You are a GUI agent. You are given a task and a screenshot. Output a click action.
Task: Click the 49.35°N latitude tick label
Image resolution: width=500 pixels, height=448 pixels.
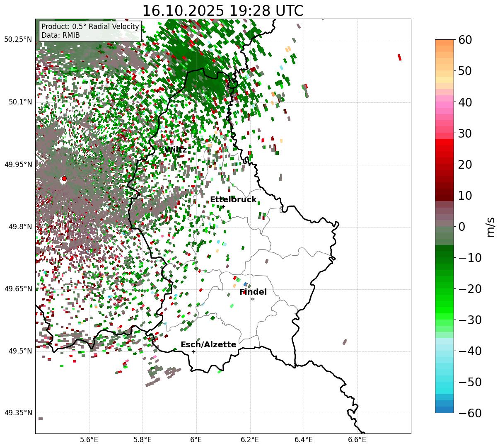point(18,413)
